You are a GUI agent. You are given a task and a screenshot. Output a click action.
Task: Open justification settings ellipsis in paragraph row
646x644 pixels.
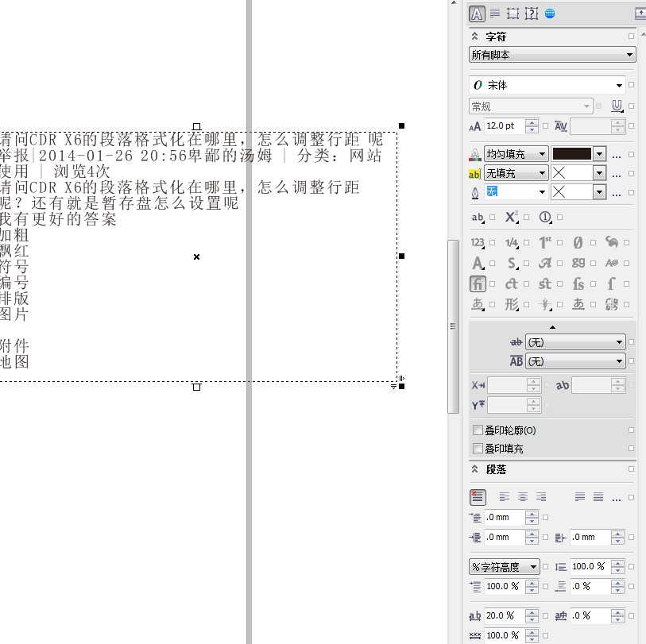click(617, 500)
